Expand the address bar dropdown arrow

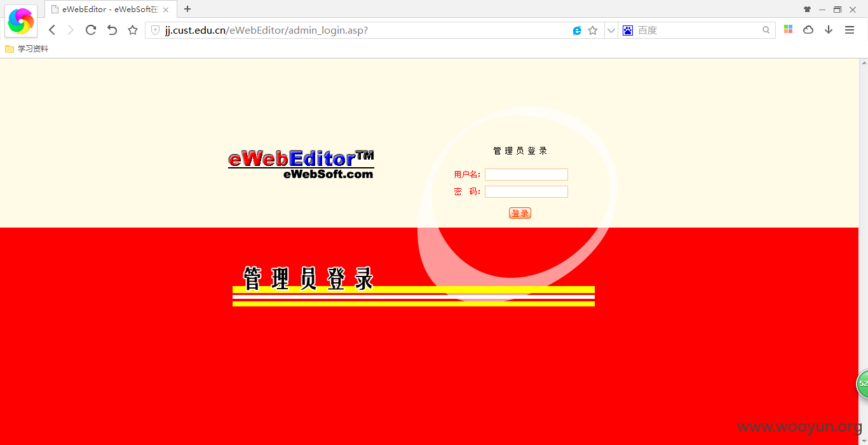pos(611,31)
